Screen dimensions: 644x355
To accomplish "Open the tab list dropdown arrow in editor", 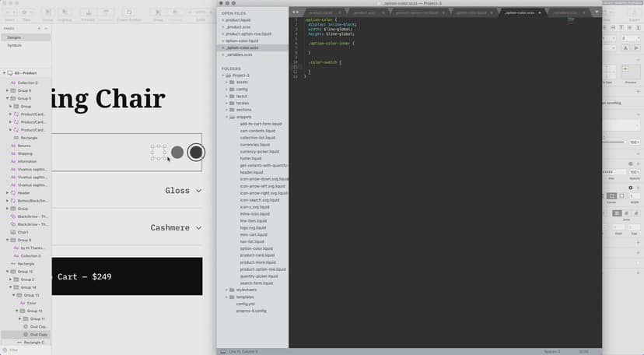I will pyautogui.click(x=597, y=12).
